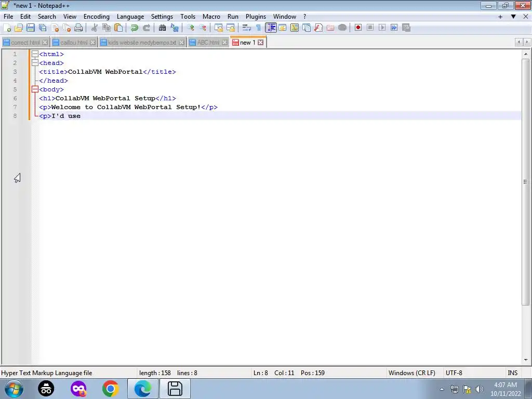Toggle the Document Map panel icon
Image resolution: width=532 pixels, height=399 pixels.
point(295,28)
